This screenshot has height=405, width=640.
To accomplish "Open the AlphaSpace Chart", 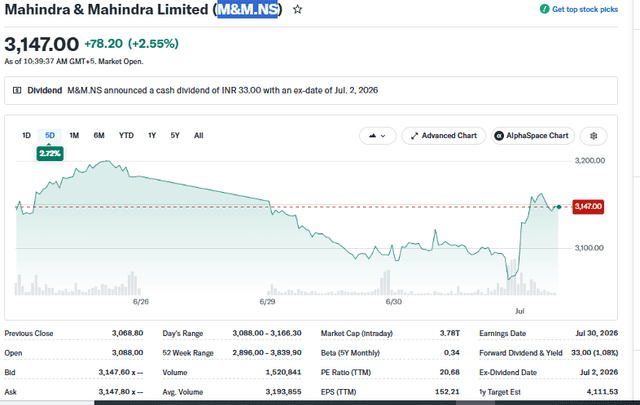I will 533,136.
